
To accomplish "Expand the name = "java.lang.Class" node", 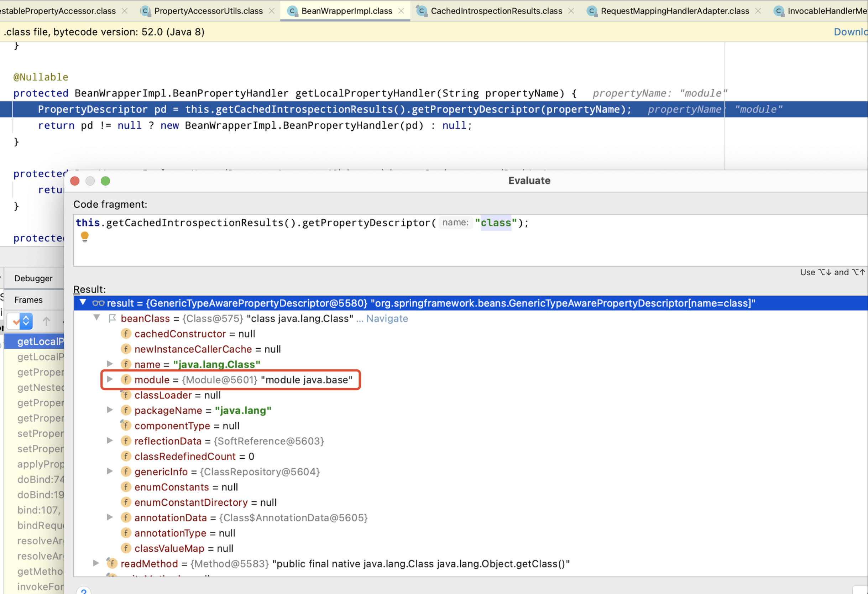I will coord(110,364).
